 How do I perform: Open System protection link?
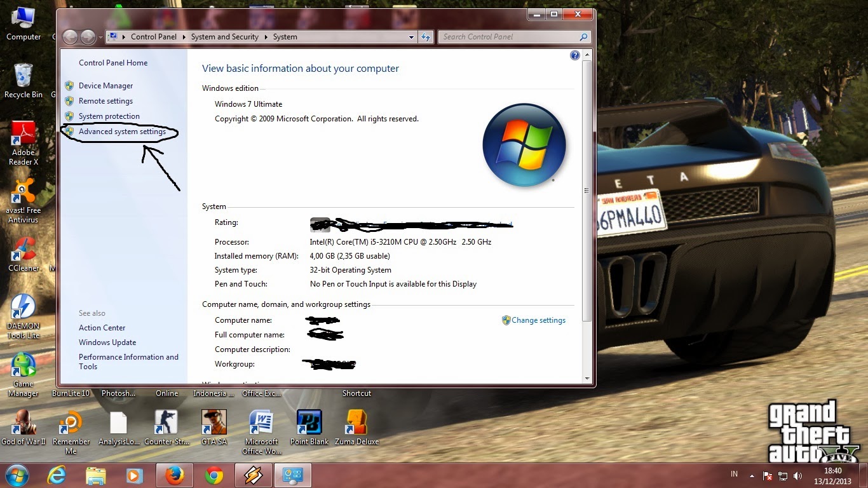tap(109, 116)
